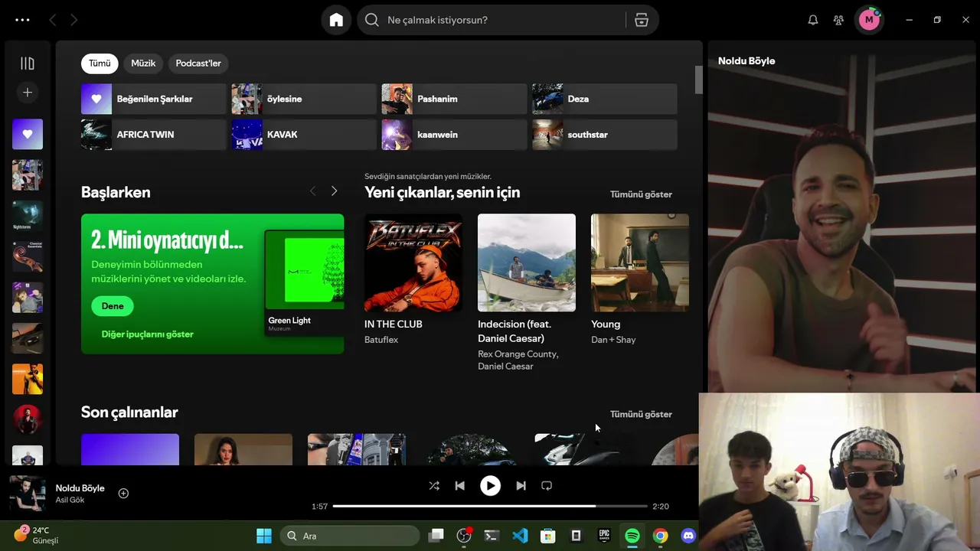Click the taskbar search box 'Ara'
The image size is (980, 551).
click(x=350, y=536)
